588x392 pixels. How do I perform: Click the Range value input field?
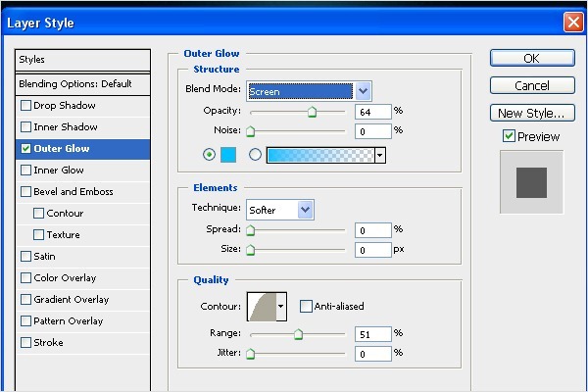(x=371, y=333)
